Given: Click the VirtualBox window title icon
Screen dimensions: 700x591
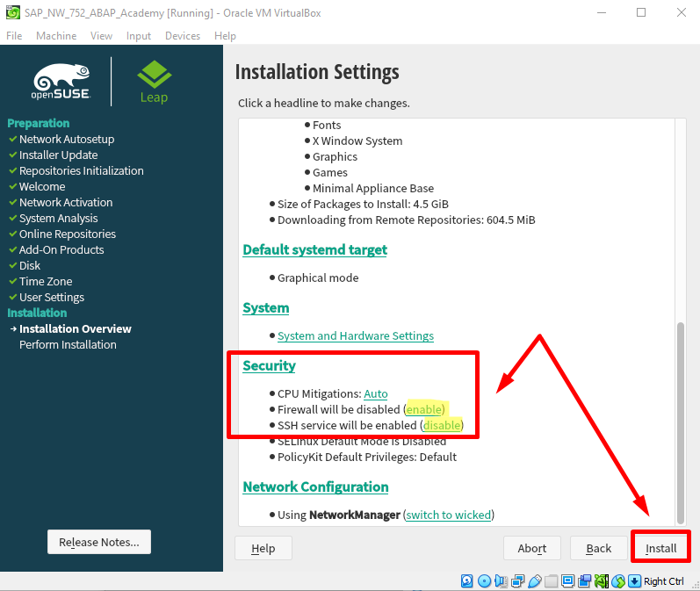Looking at the screenshot, I should click(x=13, y=12).
